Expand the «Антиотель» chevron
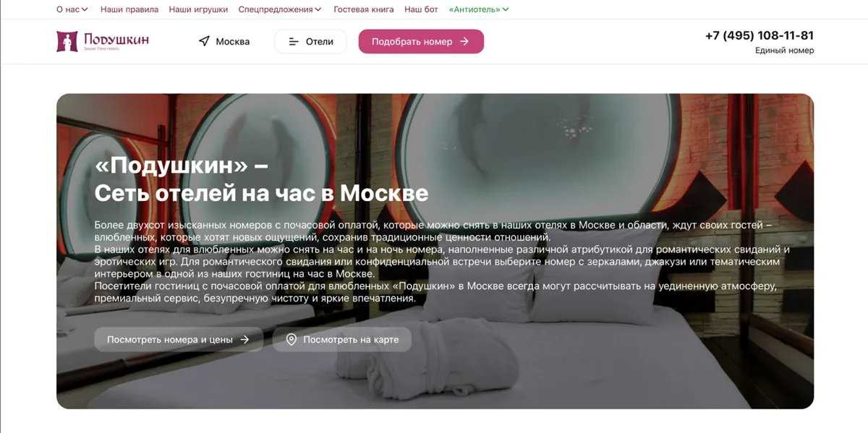Screen dimensions: 868x433 point(506,9)
